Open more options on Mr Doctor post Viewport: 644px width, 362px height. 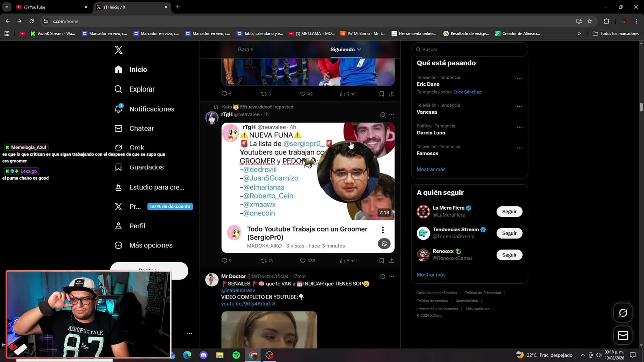coord(392,277)
